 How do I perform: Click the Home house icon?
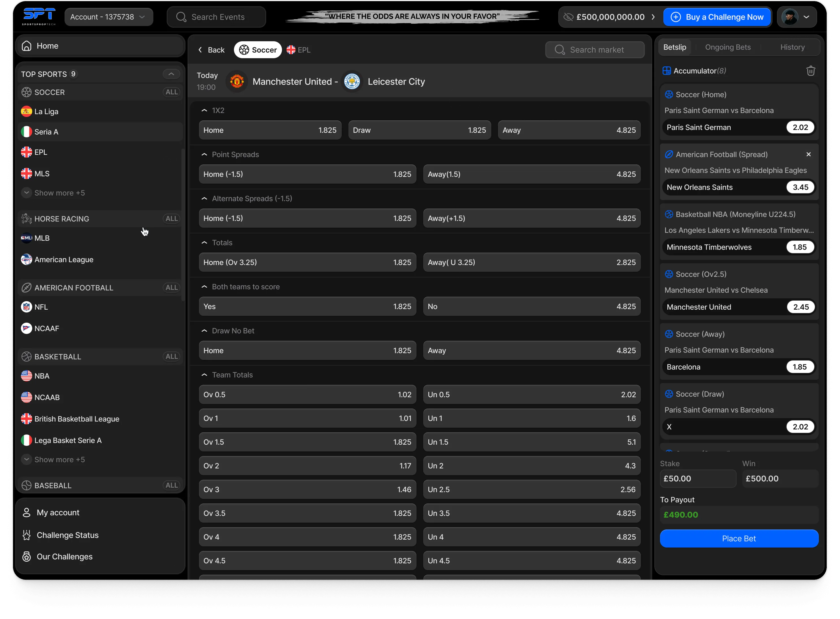pos(27,46)
